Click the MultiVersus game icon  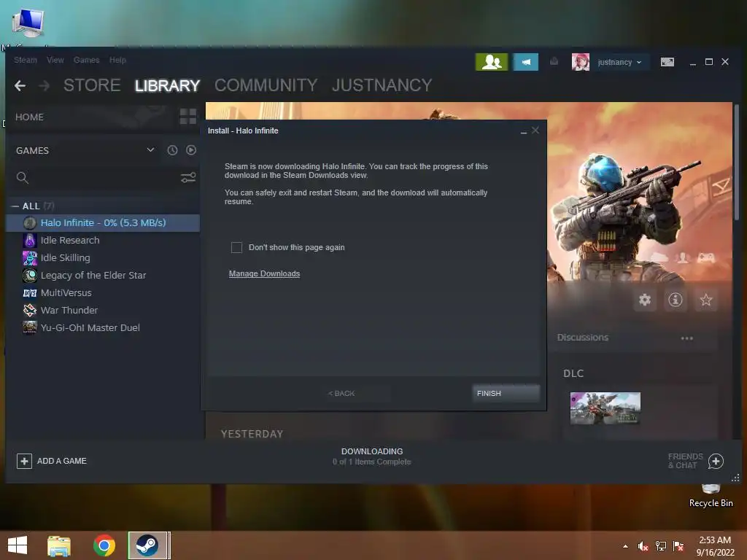click(x=29, y=293)
